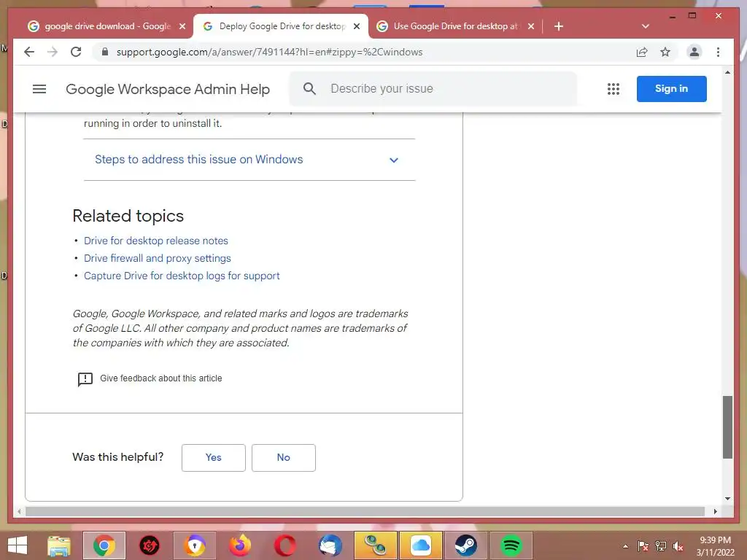Answer Yes to Was this helpful
This screenshot has width=747, height=560.
(x=214, y=458)
